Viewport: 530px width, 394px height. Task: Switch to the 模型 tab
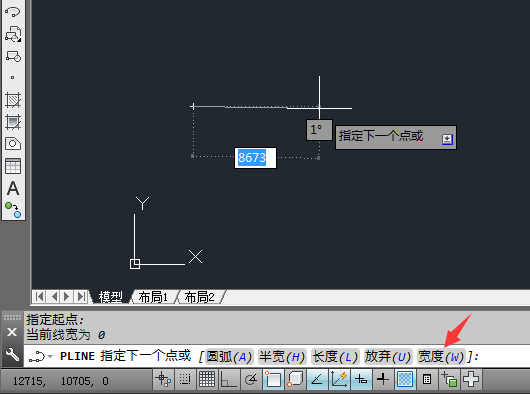[x=110, y=297]
